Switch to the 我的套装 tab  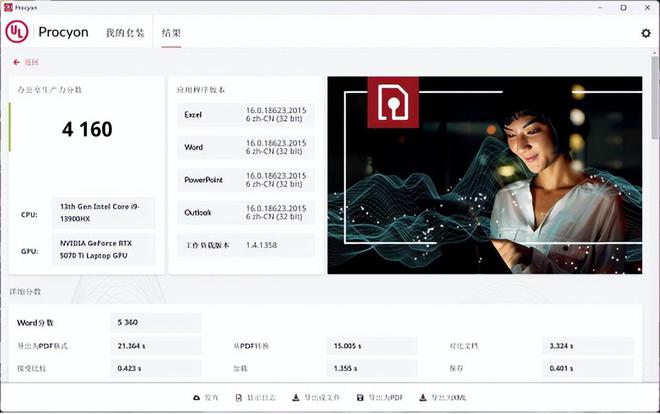point(125,33)
